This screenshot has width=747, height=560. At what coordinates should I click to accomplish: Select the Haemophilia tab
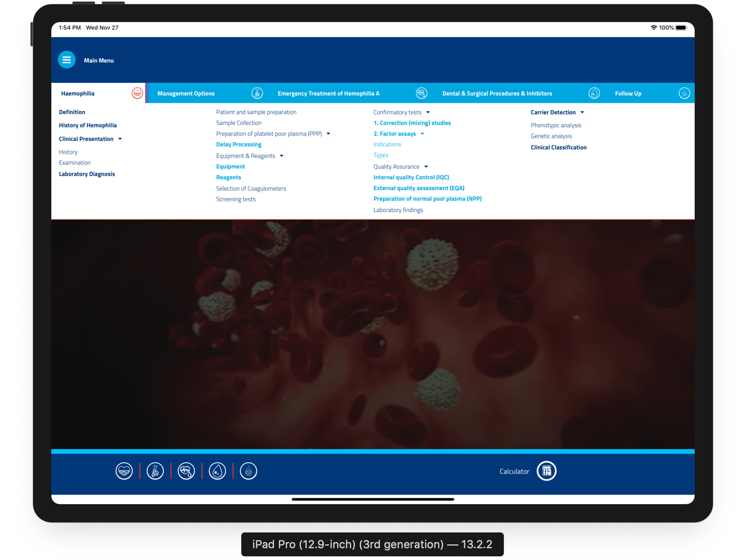pyautogui.click(x=98, y=93)
